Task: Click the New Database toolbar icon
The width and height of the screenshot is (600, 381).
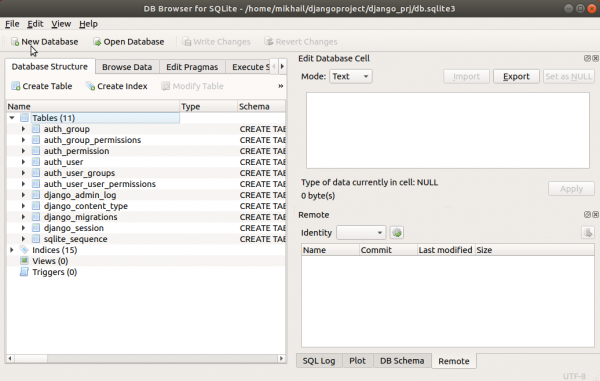Action: 15,42
